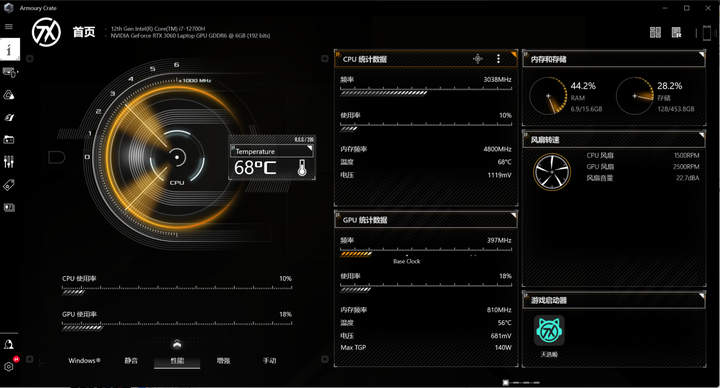Select the 性能 performance mode
The height and width of the screenshot is (388, 720).
point(177,361)
